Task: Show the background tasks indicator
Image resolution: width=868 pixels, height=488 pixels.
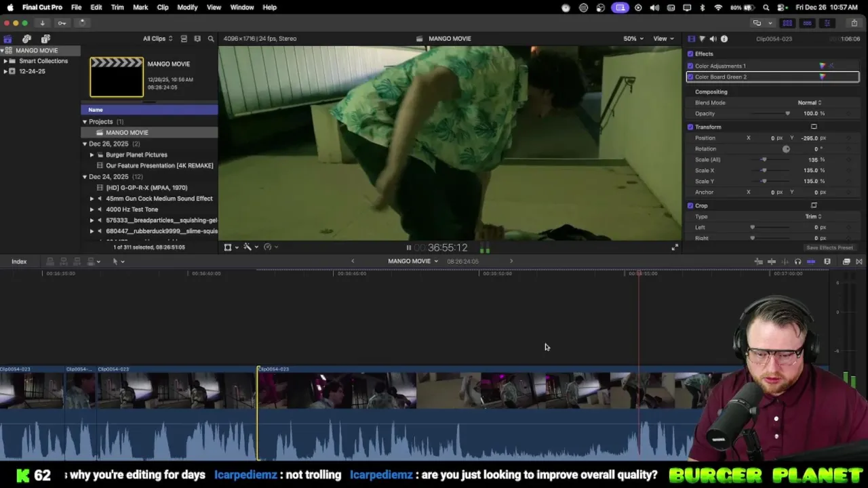Action: click(x=81, y=22)
